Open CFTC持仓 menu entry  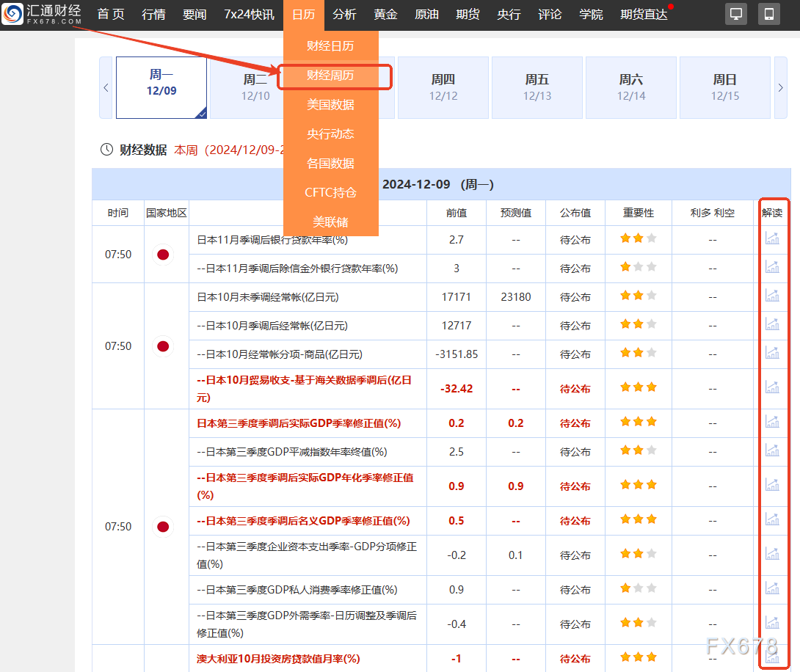tap(330, 193)
